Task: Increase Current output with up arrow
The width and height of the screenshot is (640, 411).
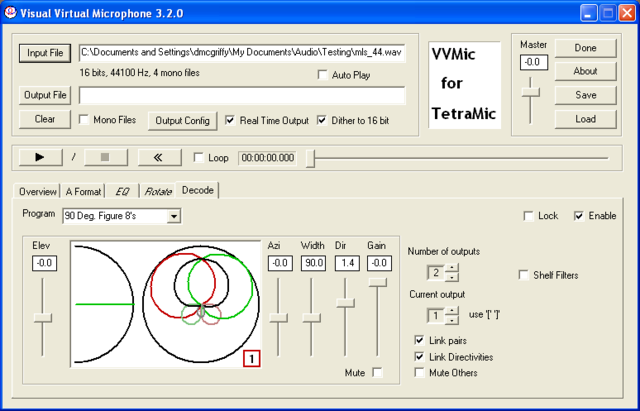Action: (x=451, y=311)
